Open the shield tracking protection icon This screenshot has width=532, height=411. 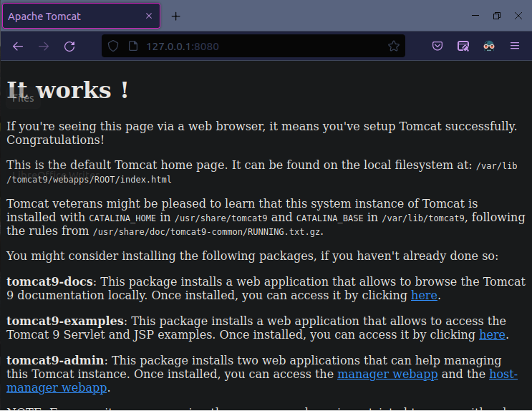pos(113,46)
